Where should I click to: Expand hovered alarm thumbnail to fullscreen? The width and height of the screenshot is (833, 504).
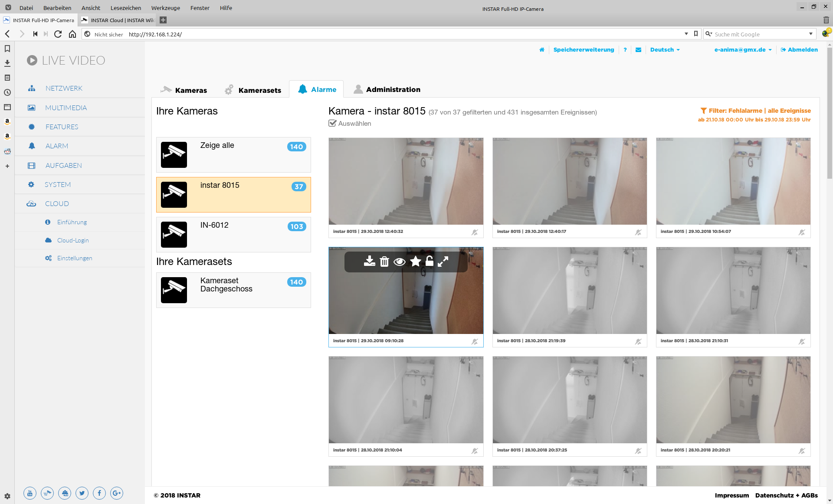pos(443,262)
